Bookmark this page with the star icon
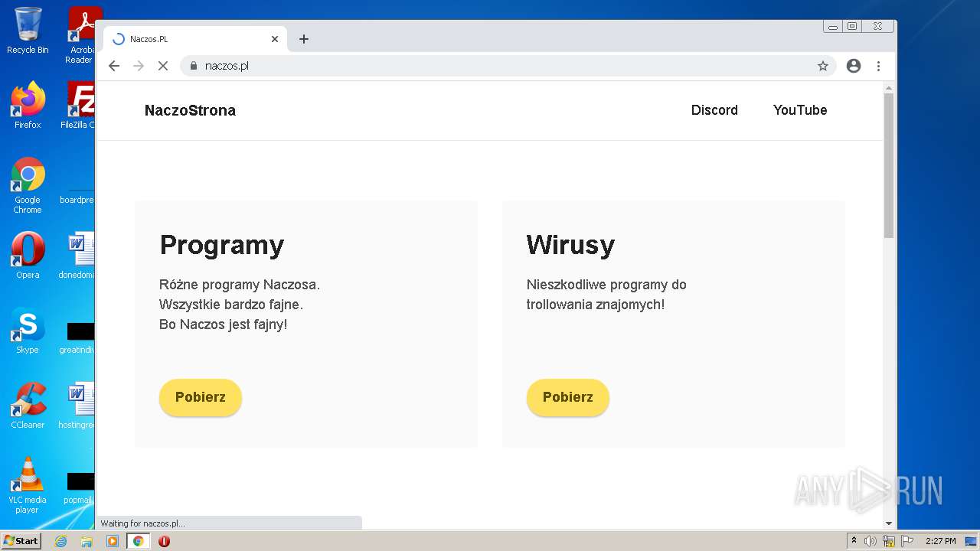 coord(823,66)
